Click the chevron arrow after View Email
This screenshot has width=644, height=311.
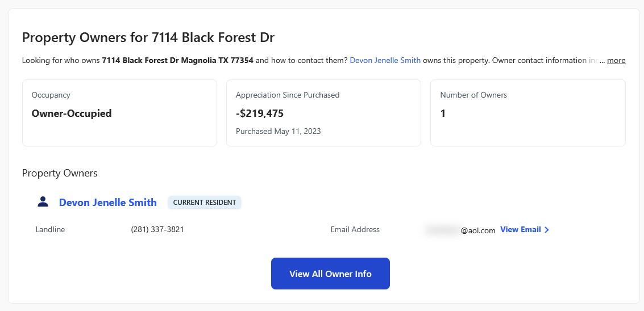pos(547,230)
